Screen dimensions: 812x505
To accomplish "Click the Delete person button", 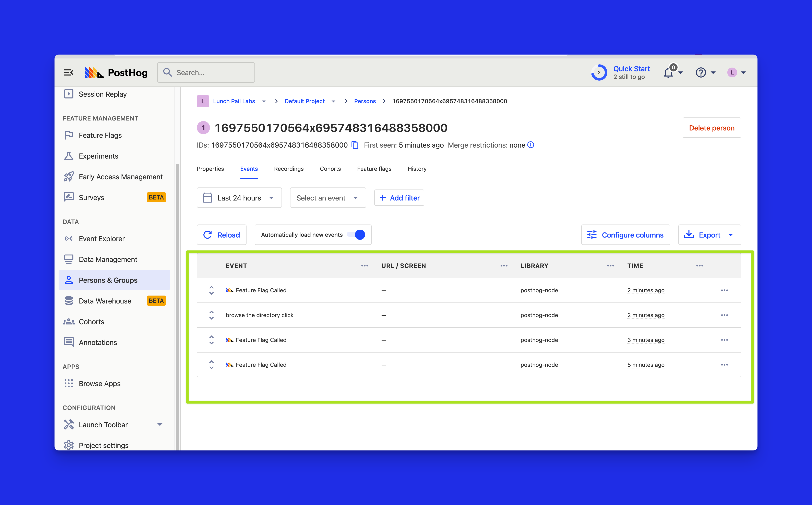I will (712, 128).
